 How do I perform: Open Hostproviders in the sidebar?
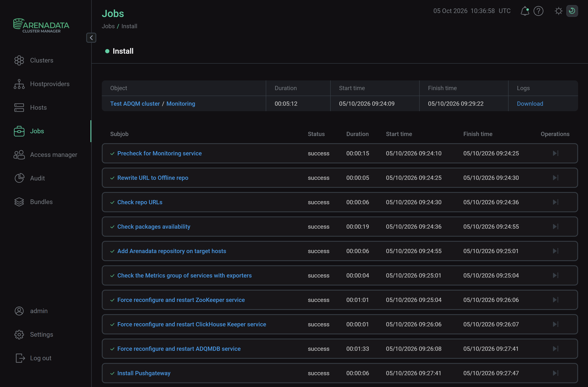[50, 84]
